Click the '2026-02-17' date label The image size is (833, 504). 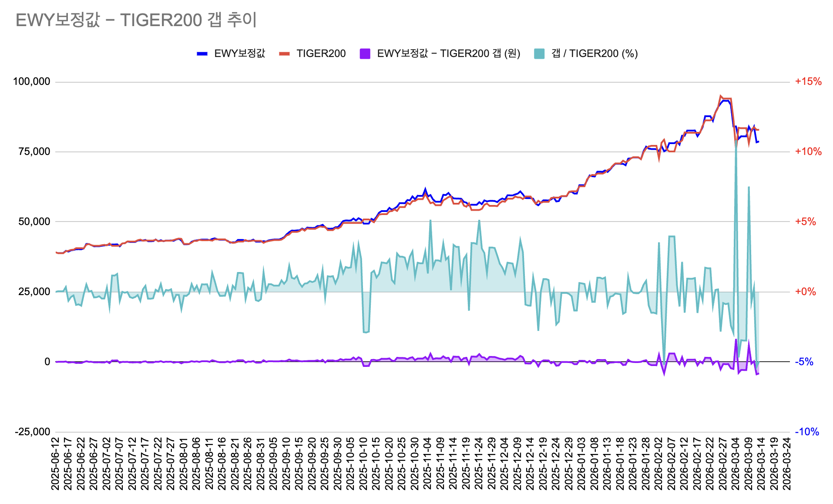pos(697,464)
